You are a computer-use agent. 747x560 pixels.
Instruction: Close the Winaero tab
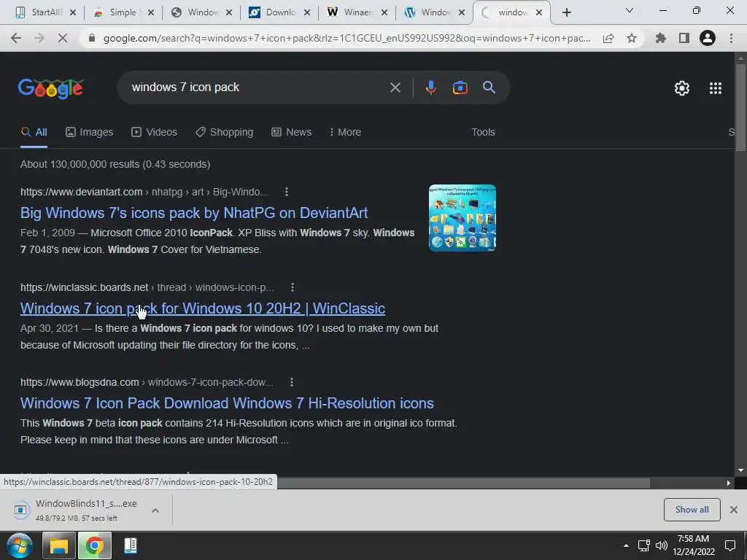click(x=384, y=13)
